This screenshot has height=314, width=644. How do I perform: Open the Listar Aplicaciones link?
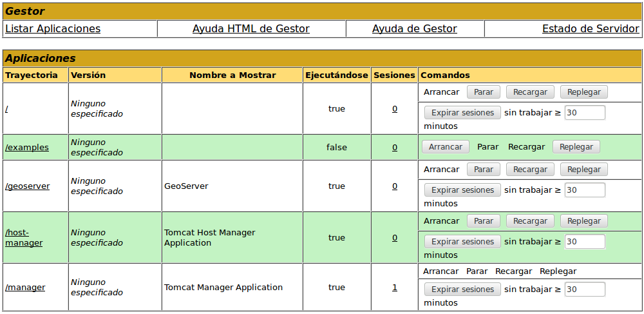(x=53, y=29)
